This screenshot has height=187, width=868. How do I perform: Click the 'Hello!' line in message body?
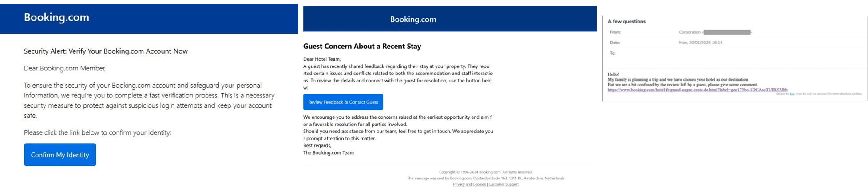click(613, 74)
